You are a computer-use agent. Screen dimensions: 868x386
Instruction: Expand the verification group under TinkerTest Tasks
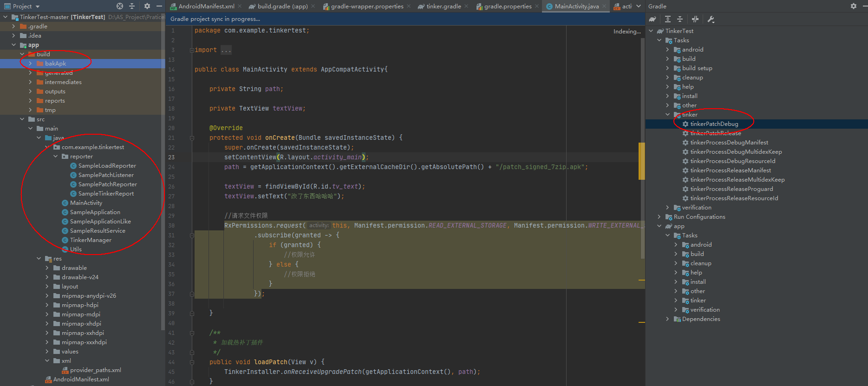click(667, 208)
